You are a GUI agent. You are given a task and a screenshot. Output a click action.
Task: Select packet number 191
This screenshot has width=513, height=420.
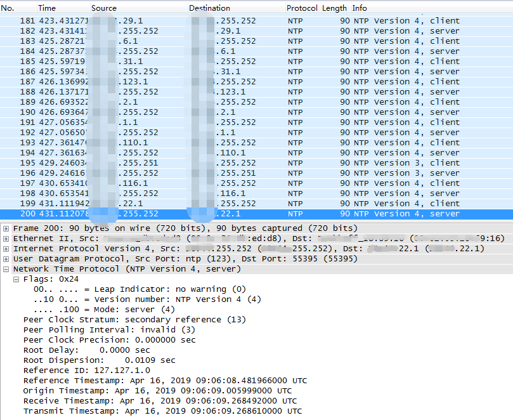click(x=256, y=122)
